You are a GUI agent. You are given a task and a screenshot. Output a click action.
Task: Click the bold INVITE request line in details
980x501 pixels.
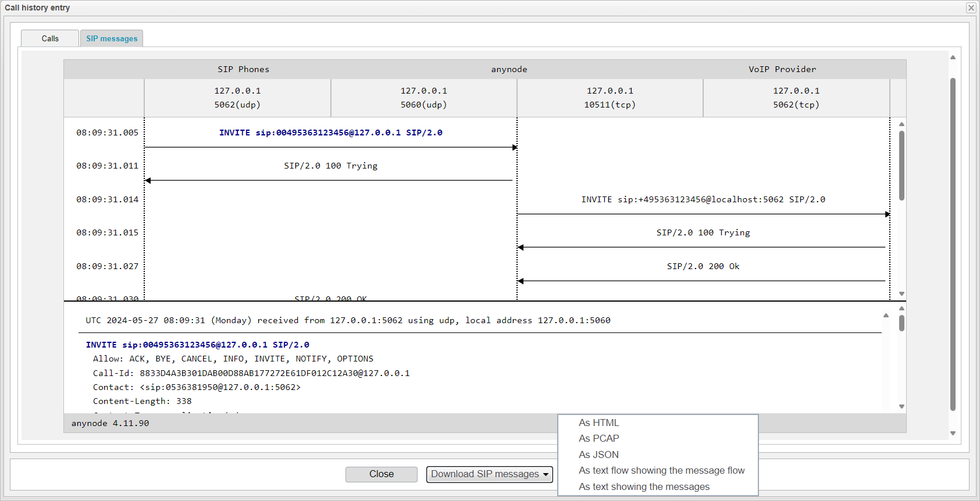198,345
